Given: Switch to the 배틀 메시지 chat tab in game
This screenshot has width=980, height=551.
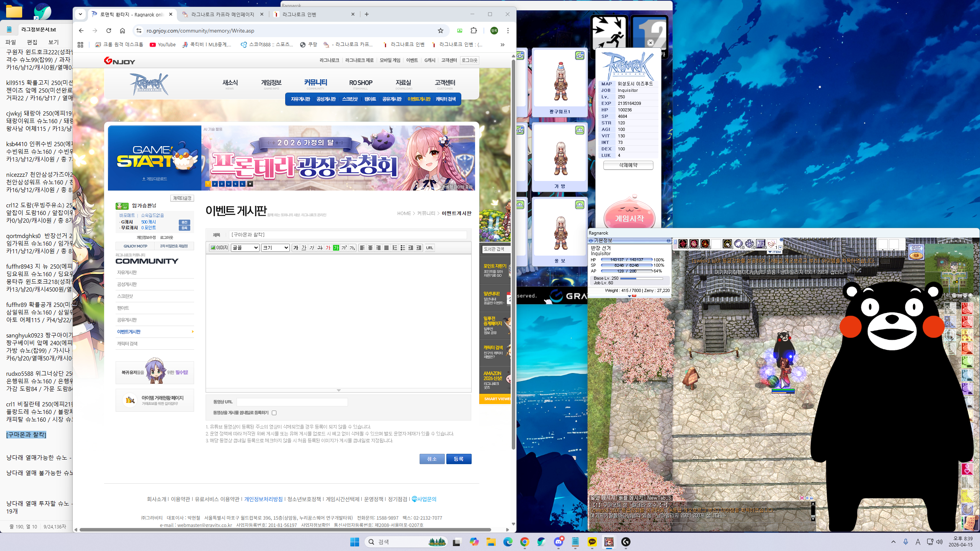Looking at the screenshot, I should point(630,498).
